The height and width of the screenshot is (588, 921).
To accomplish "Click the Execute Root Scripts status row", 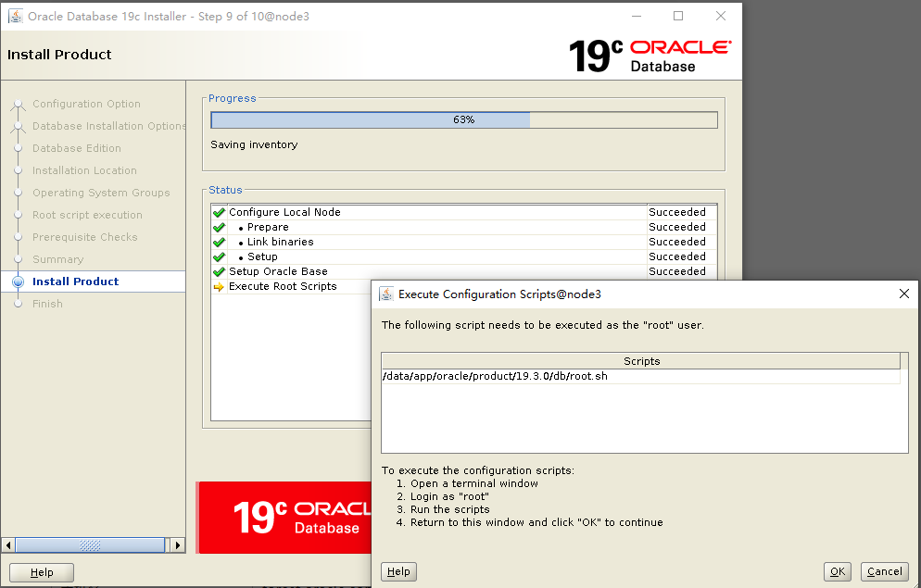I will pos(291,286).
